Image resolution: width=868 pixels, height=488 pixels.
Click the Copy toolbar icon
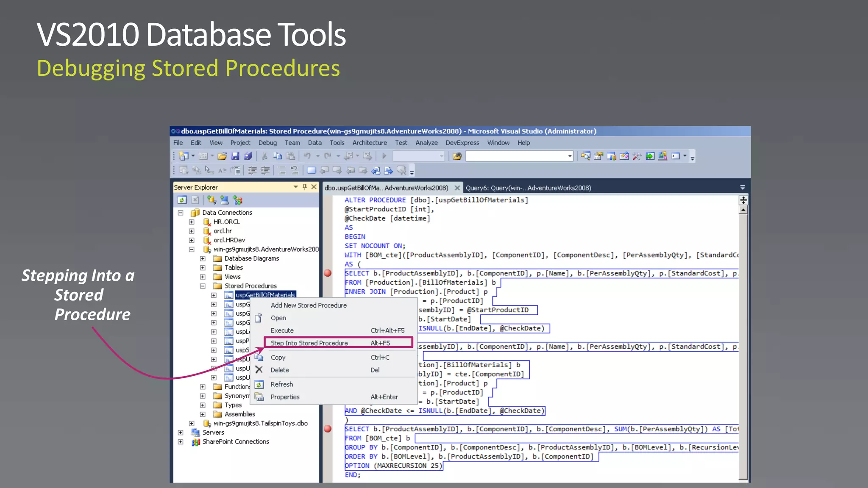coord(278,156)
